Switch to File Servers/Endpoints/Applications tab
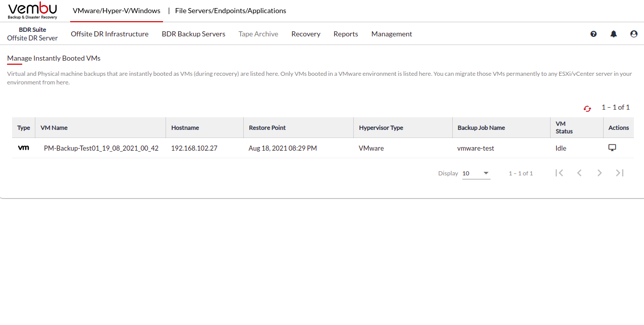Viewport: 644px width, 325px height. [231, 11]
